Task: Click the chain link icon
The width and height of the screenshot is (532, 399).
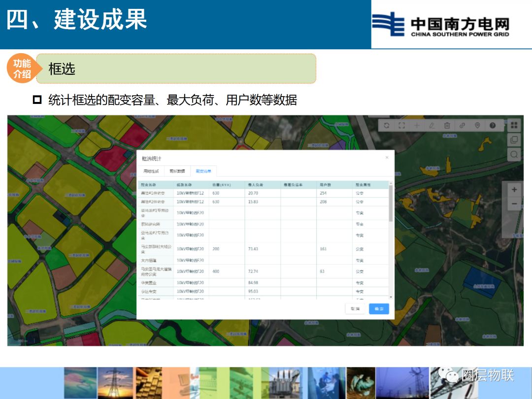Action: point(462,126)
